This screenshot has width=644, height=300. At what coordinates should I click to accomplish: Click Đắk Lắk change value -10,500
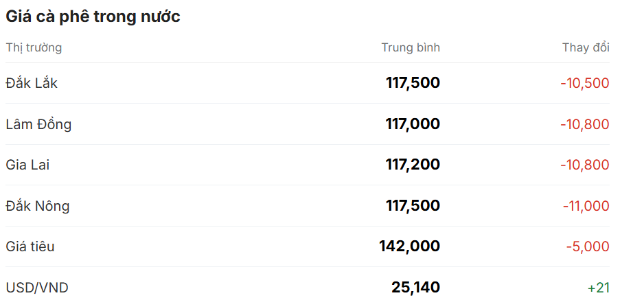[585, 83]
